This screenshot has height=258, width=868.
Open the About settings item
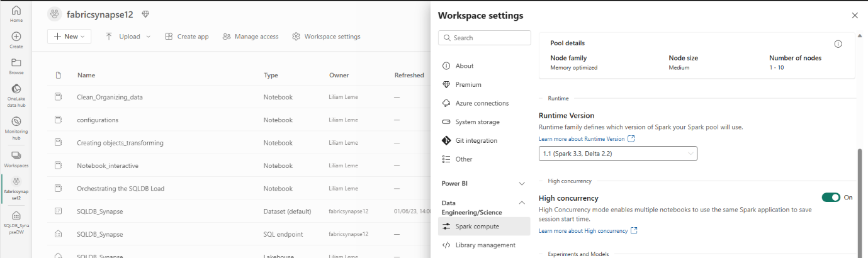pyautogui.click(x=484, y=66)
